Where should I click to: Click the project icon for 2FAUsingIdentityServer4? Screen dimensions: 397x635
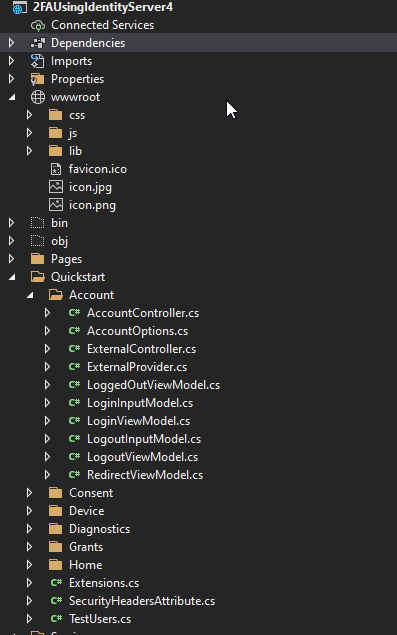click(x=19, y=7)
